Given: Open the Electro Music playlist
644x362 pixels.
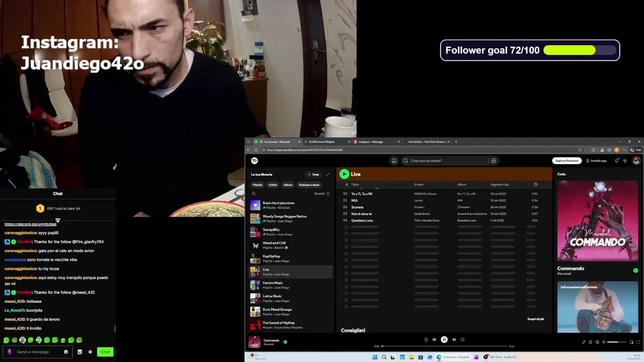Looking at the screenshot, I should point(291,285).
